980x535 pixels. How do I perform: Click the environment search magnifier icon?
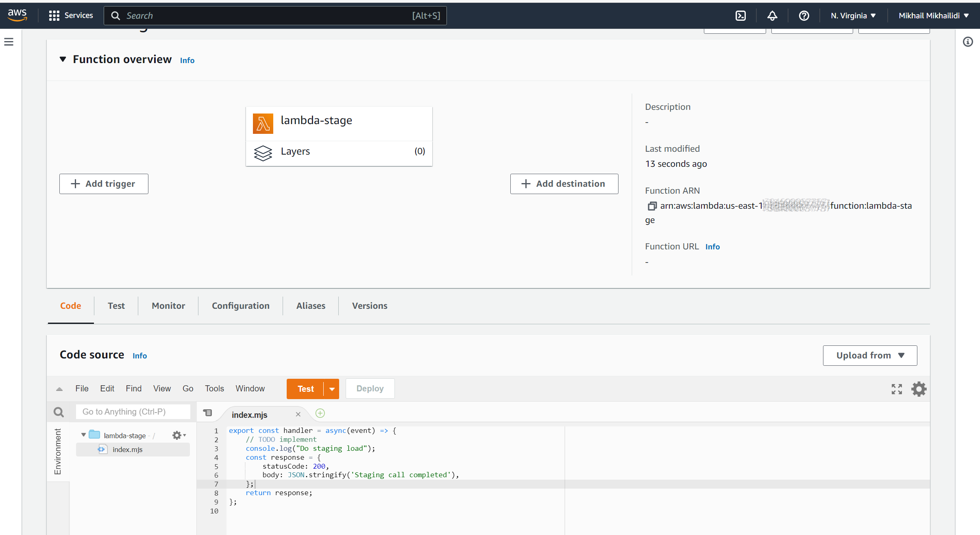[59, 412]
